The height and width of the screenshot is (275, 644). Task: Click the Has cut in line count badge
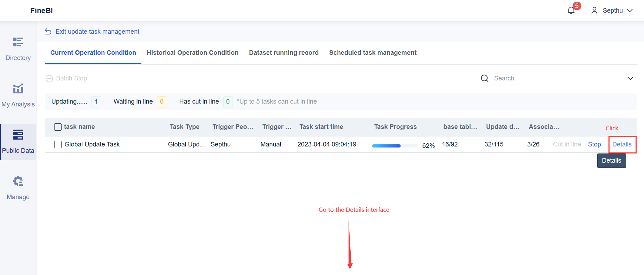point(228,102)
